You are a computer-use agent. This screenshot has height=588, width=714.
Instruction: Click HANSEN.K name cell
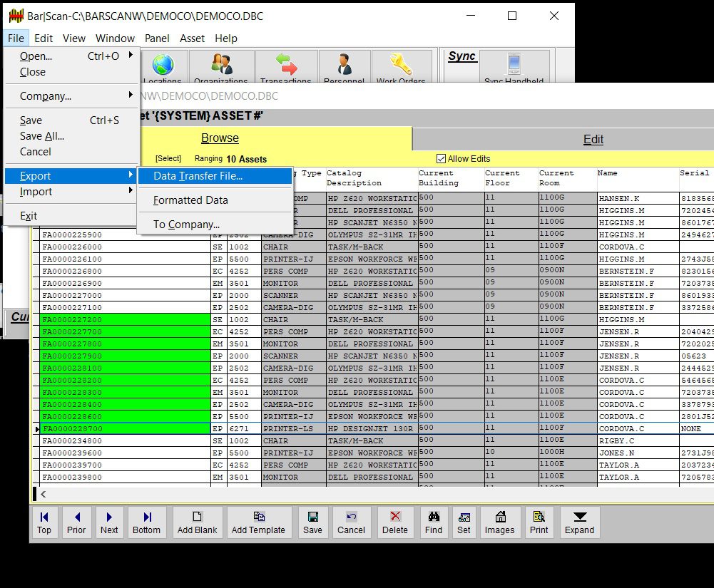(638, 198)
